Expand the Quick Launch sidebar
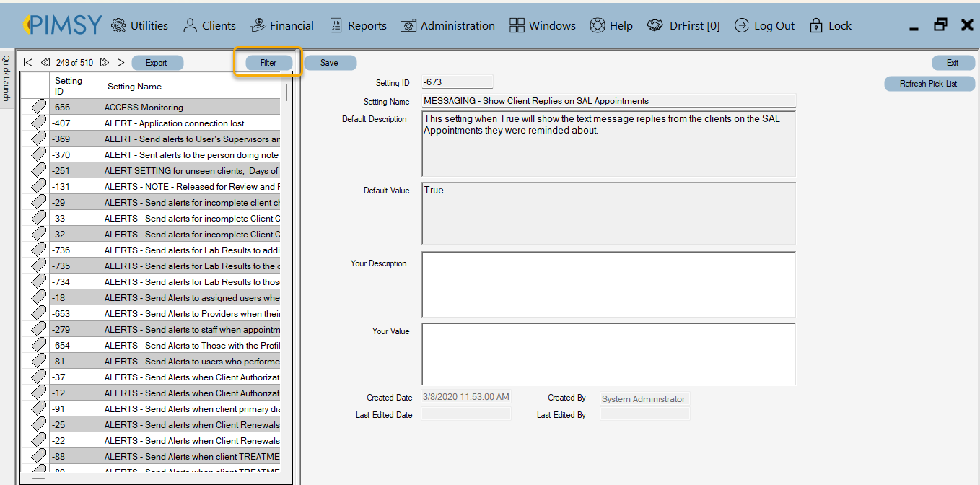The height and width of the screenshot is (485, 980). coord(6,76)
